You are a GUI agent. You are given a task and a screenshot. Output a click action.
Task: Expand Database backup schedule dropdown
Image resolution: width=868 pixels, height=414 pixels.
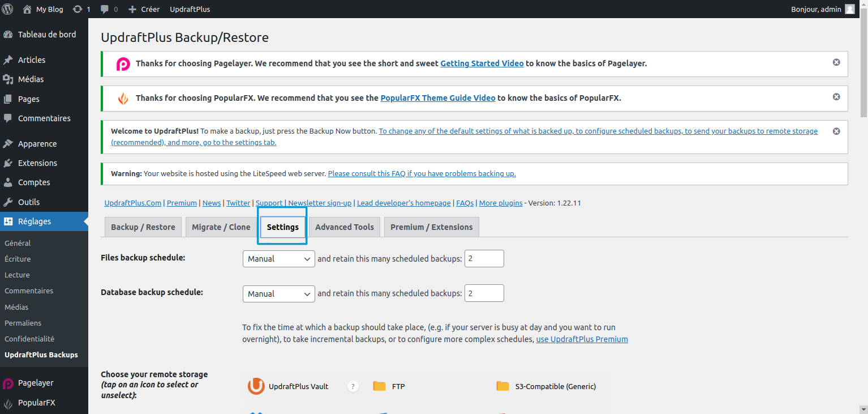278,294
